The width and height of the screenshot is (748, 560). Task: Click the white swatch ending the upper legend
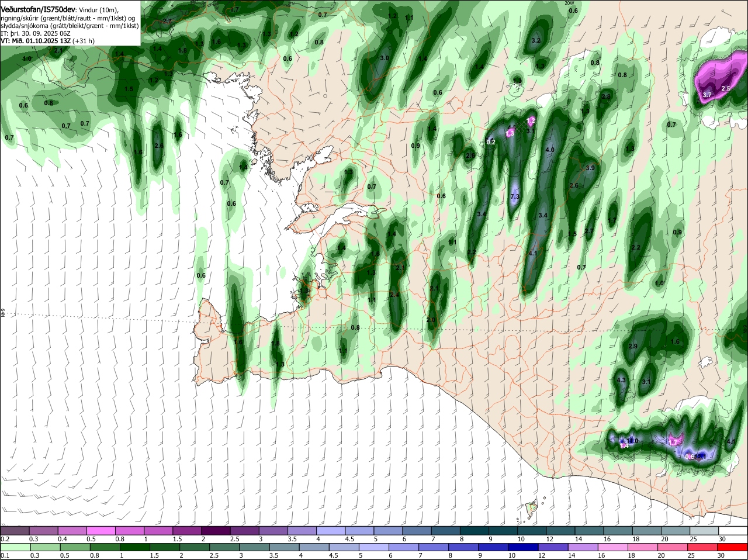733,531
